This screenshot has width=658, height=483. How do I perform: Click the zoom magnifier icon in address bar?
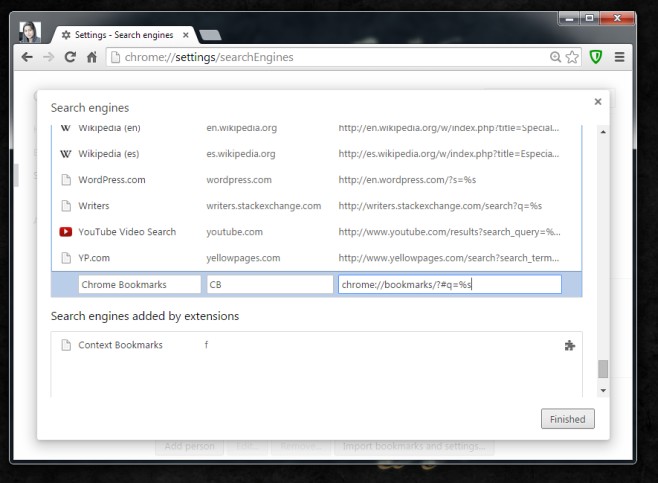pyautogui.click(x=555, y=57)
